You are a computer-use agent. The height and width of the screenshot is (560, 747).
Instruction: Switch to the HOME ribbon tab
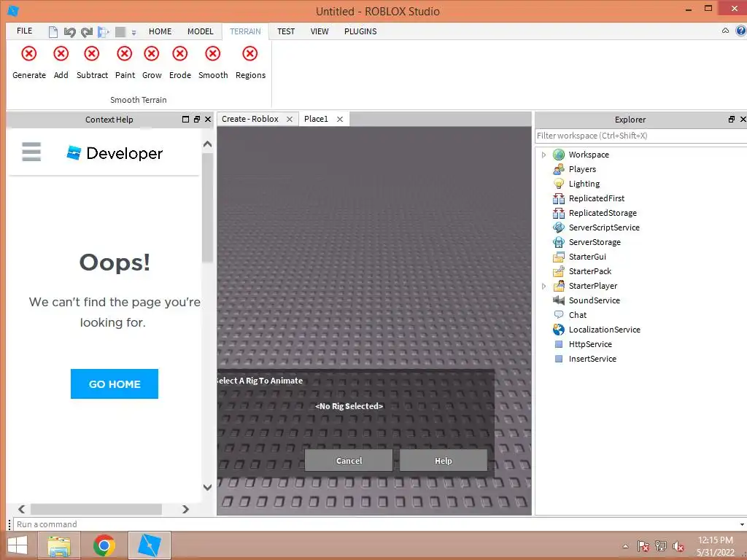click(x=160, y=31)
